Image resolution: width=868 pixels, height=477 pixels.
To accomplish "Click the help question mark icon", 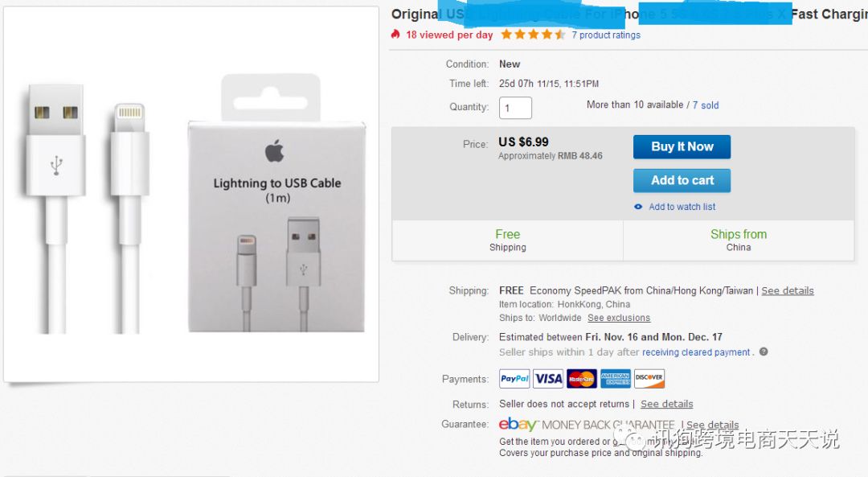I will (764, 352).
